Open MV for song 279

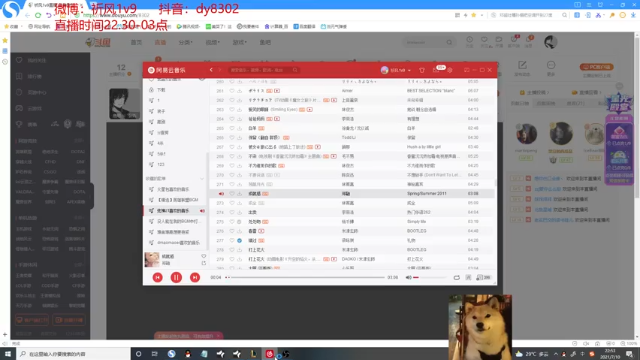tap(334, 259)
